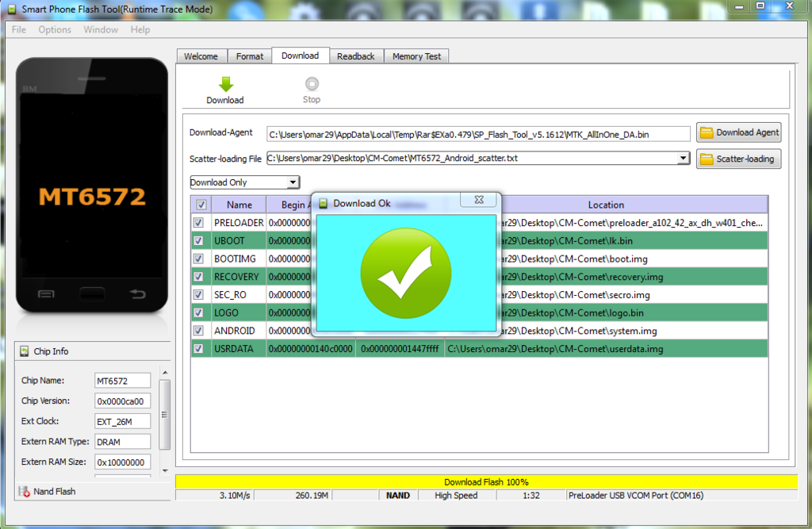Open the Download Only mode dropdown
Image resolution: width=812 pixels, height=529 pixels.
pyautogui.click(x=245, y=182)
